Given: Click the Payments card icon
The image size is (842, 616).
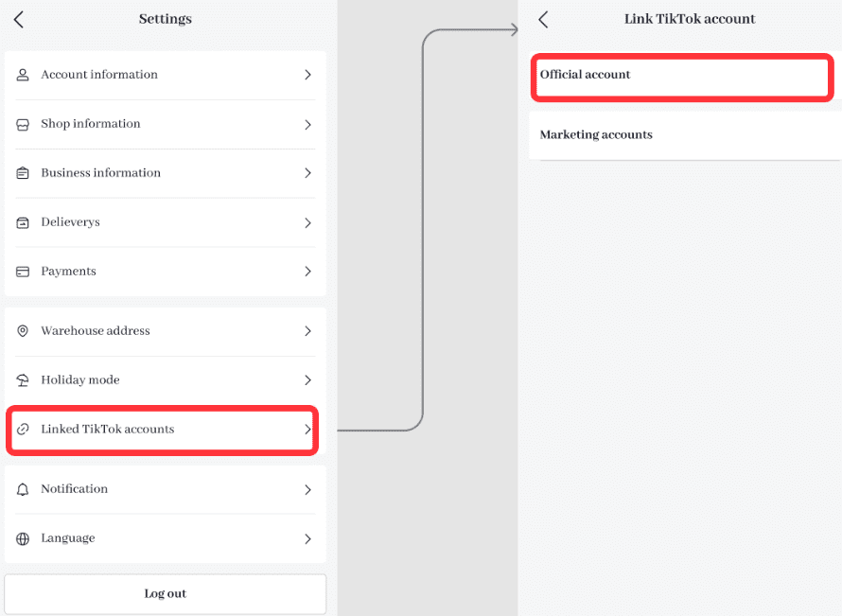Looking at the screenshot, I should click(23, 272).
